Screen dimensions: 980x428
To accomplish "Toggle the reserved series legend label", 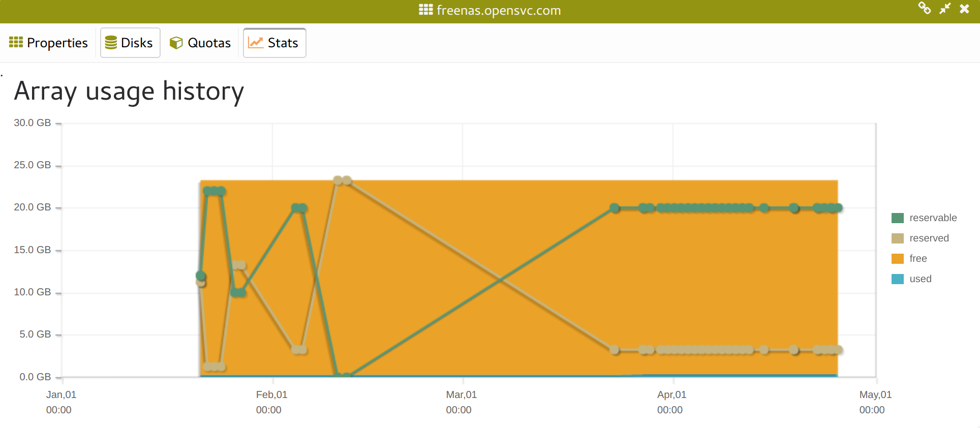I will click(x=929, y=238).
